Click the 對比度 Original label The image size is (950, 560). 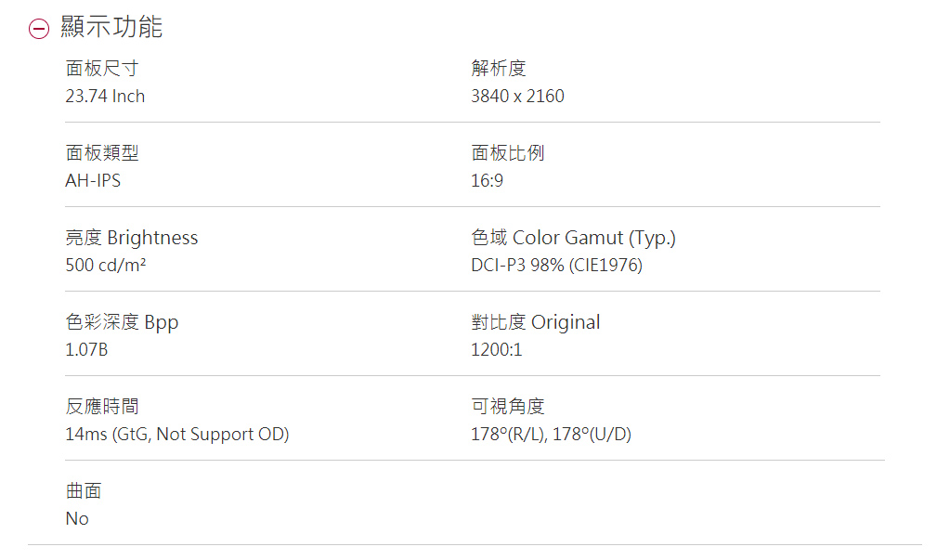[535, 322]
